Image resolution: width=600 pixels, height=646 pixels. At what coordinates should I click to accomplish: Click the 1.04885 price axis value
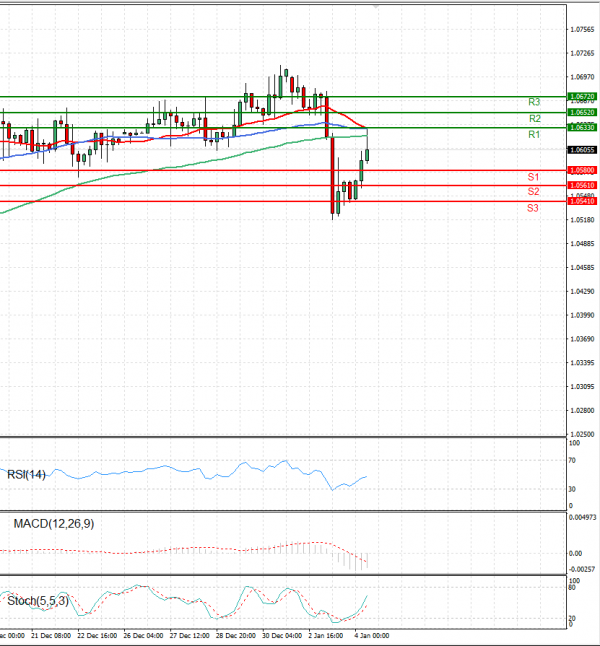582,244
